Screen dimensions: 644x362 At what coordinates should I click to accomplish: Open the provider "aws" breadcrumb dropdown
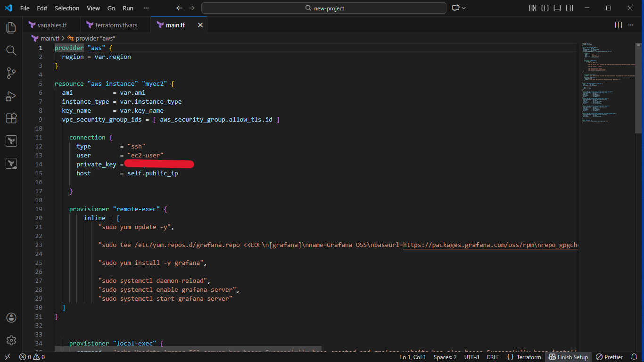91,38
